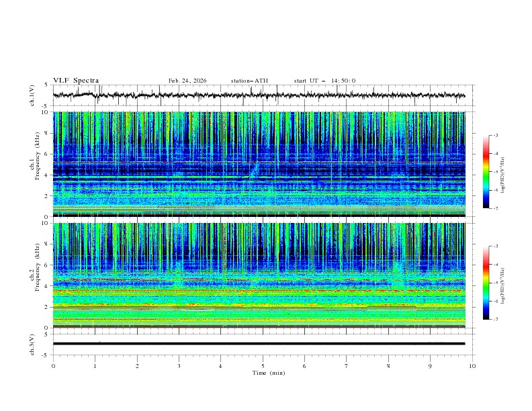Click the "-3" tick on ch.1 colorbar
Screen dimensions: 532x411
pos(496,135)
